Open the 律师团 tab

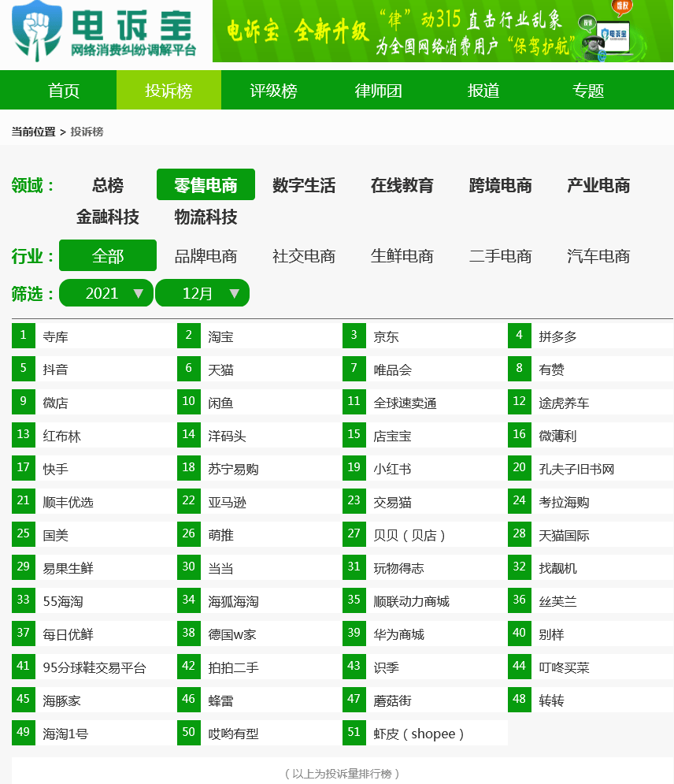[x=378, y=91]
